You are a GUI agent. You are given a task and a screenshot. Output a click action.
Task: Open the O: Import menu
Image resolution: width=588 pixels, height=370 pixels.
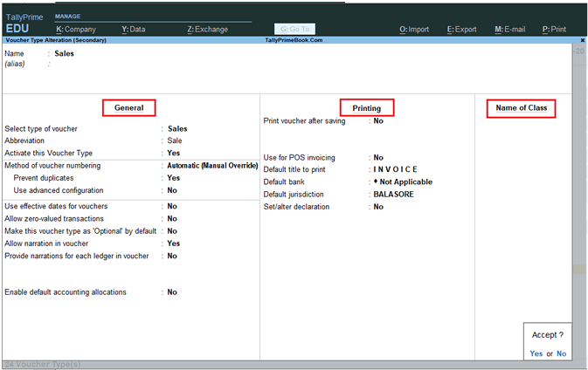[414, 29]
